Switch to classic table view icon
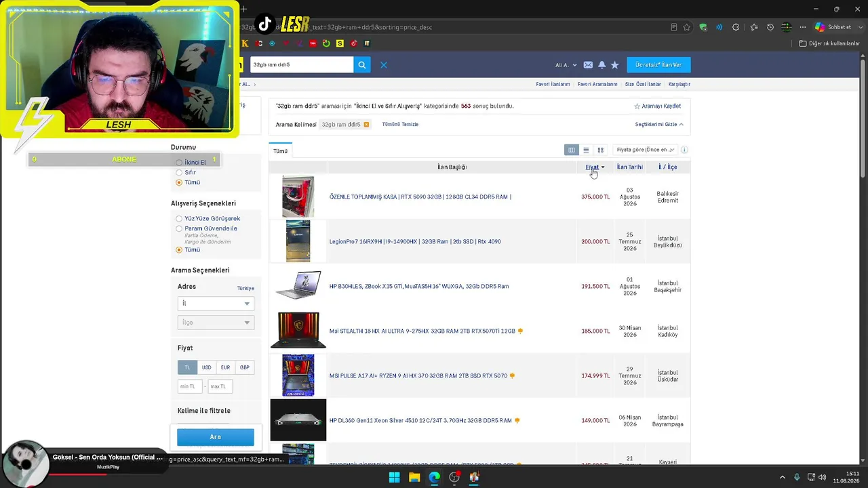Image resolution: width=868 pixels, height=488 pixels. tap(572, 150)
